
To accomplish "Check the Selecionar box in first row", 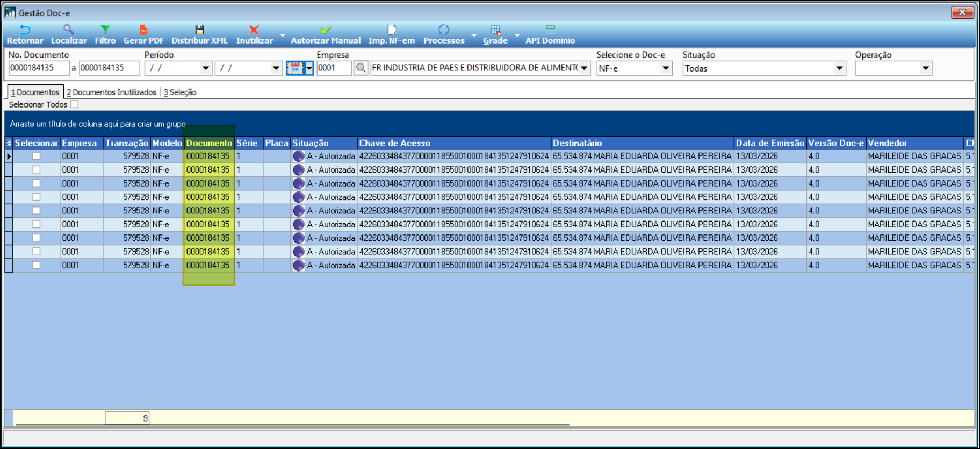I will click(x=37, y=156).
